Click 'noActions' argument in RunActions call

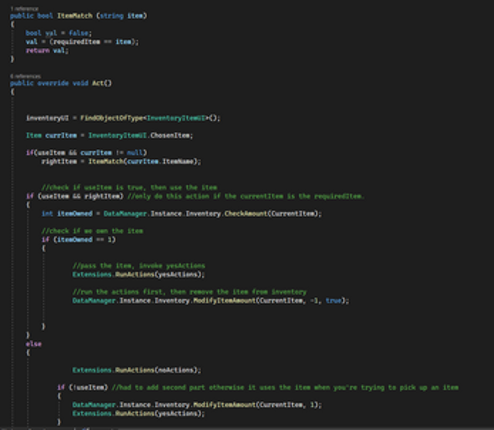(176, 370)
